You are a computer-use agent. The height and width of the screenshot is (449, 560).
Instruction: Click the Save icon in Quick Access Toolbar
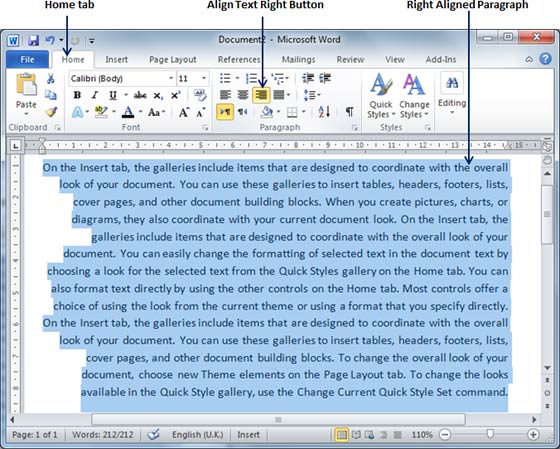click(33, 40)
